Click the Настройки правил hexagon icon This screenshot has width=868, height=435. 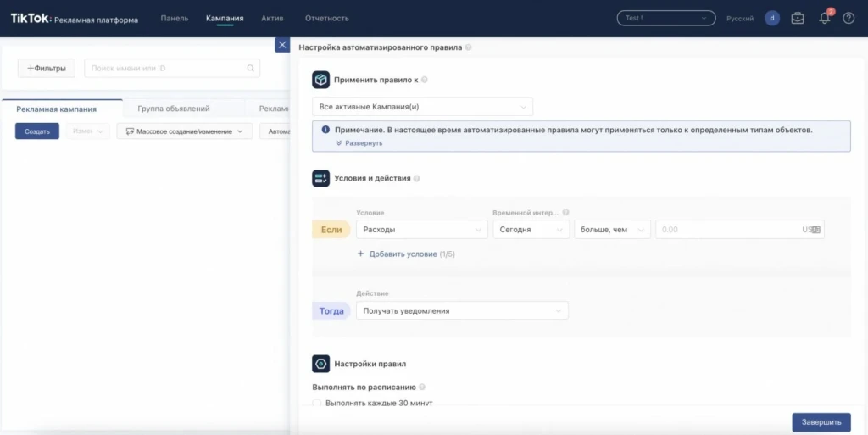click(x=321, y=364)
